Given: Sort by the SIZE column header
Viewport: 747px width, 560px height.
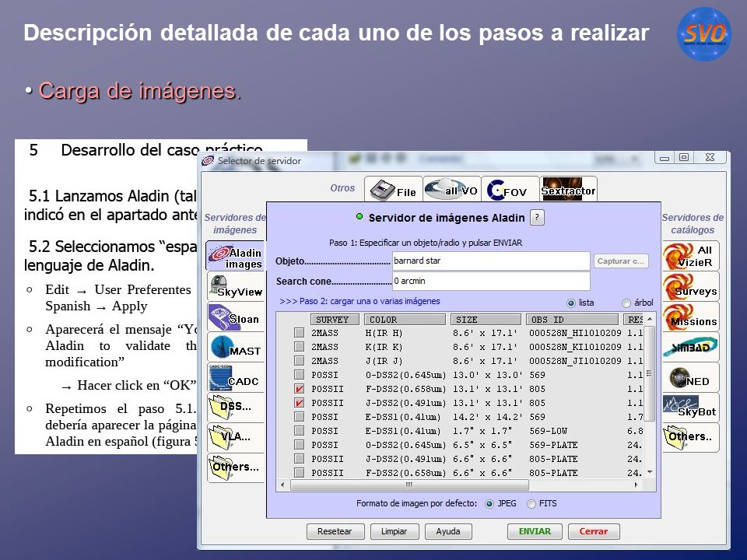Looking at the screenshot, I should [x=486, y=320].
